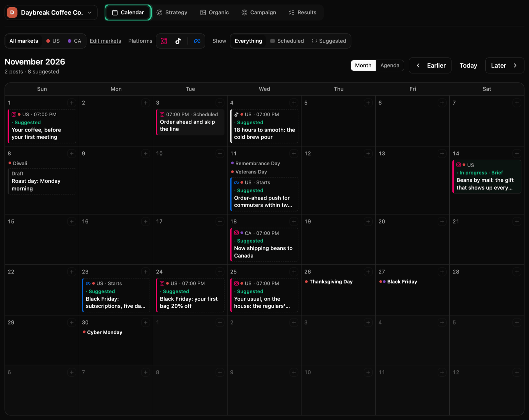Open the Organic tab
Screen dimensions: 529x420
[x=215, y=13]
